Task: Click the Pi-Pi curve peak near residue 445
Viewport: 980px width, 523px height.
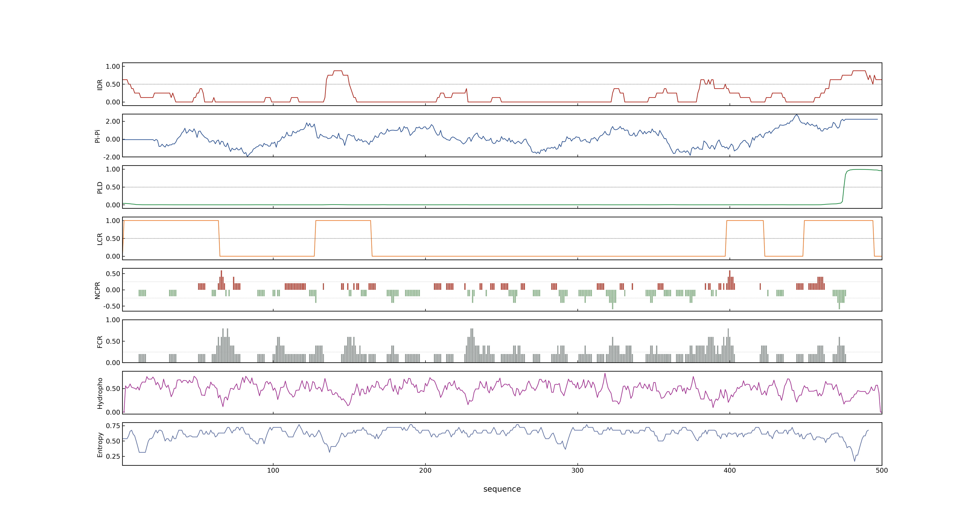Action: (797, 115)
